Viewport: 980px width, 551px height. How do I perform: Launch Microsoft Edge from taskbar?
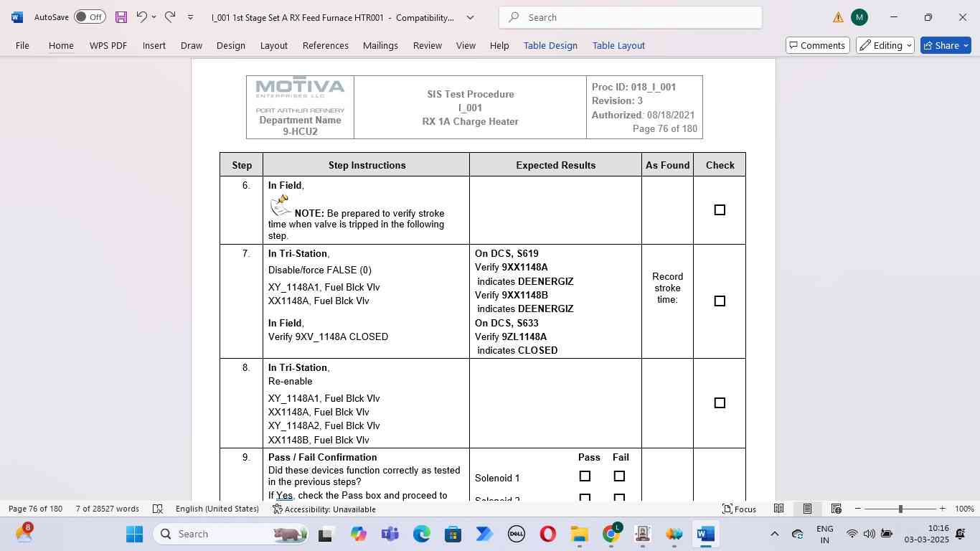(422, 534)
